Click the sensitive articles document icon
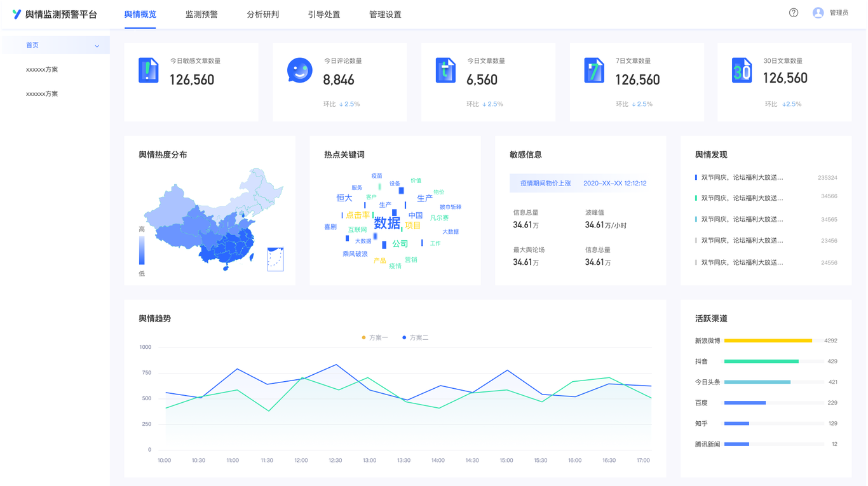The height and width of the screenshot is (486, 868). coord(149,70)
